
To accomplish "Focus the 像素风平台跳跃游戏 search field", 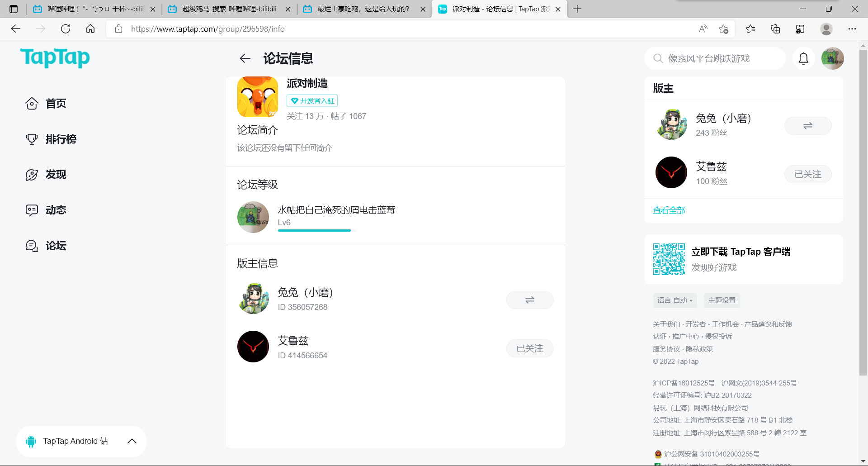I will coord(715,58).
